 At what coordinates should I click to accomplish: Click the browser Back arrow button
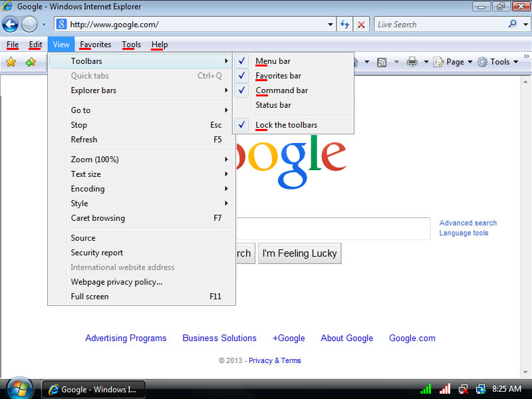pos(10,25)
